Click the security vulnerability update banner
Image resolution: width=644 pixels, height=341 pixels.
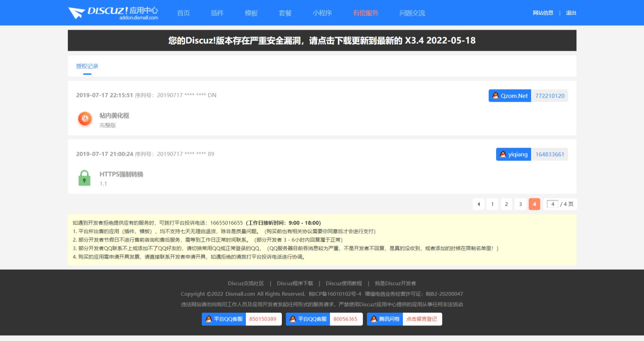(x=322, y=40)
